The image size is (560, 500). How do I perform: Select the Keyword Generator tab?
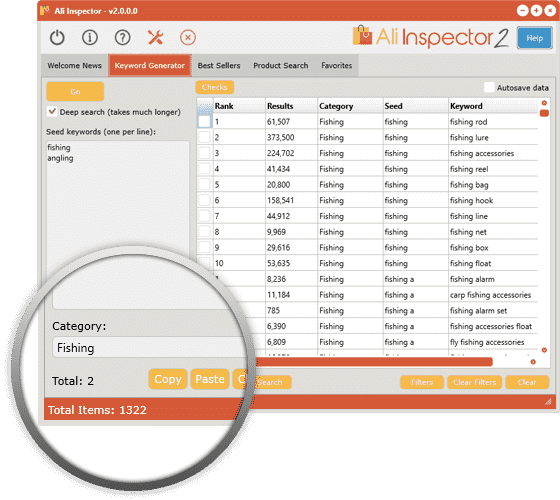[x=150, y=66]
